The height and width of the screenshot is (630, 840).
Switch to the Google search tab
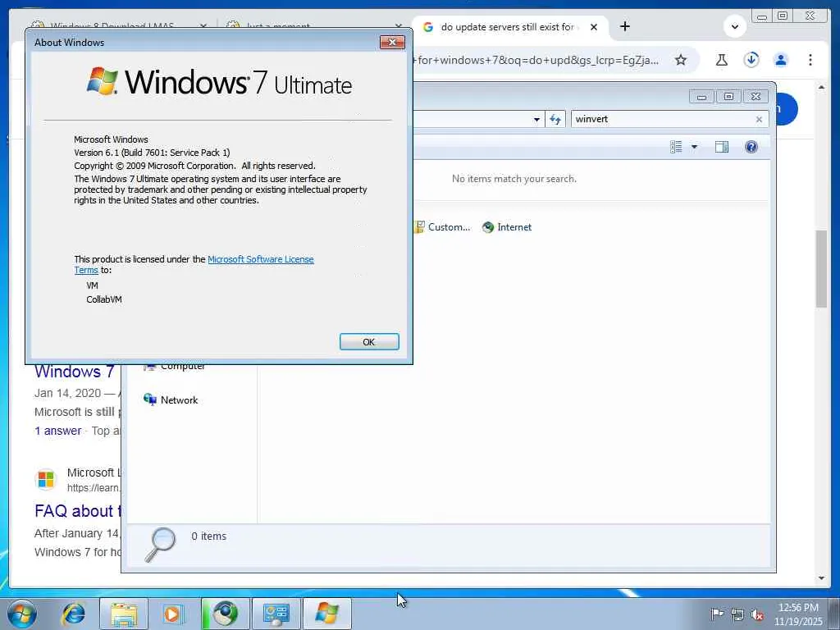tap(506, 27)
